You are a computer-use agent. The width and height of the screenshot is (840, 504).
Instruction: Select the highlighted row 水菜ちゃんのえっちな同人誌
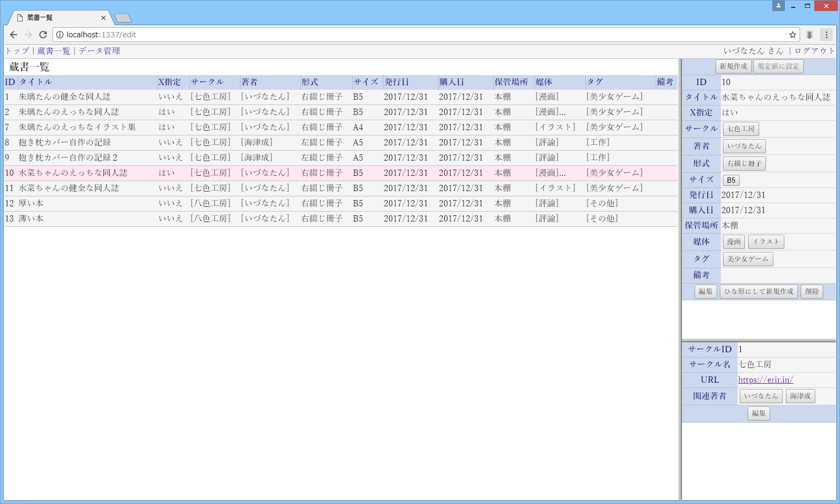[341, 173]
